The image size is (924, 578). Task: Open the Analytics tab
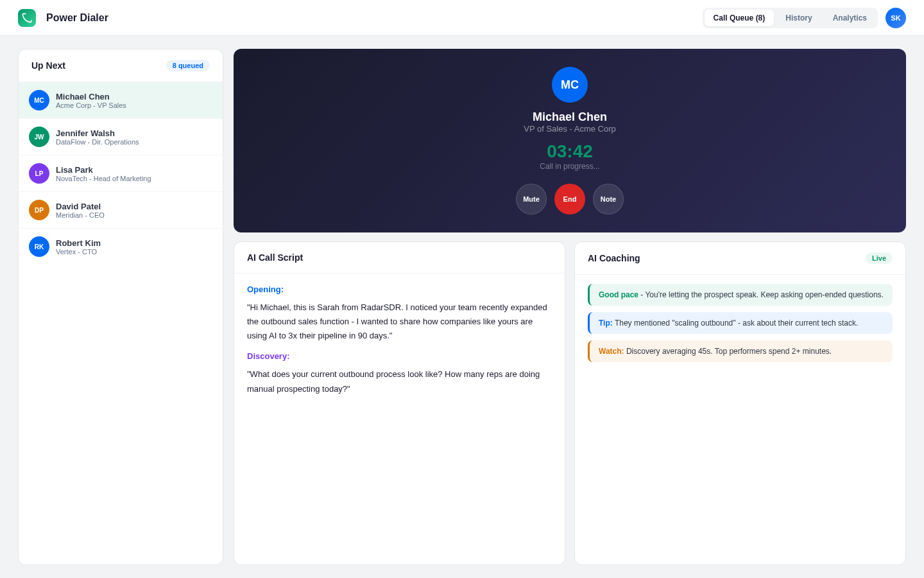click(x=850, y=18)
